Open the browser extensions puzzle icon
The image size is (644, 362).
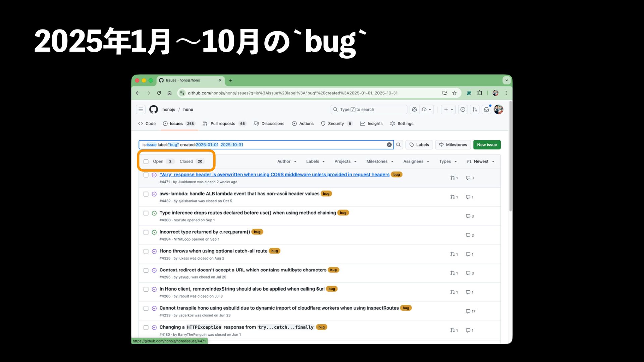coord(480,93)
